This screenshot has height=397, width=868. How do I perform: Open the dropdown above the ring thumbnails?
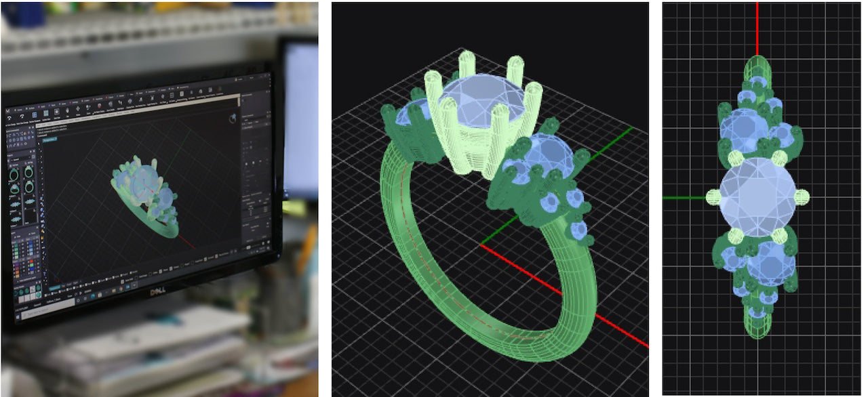(x=19, y=157)
